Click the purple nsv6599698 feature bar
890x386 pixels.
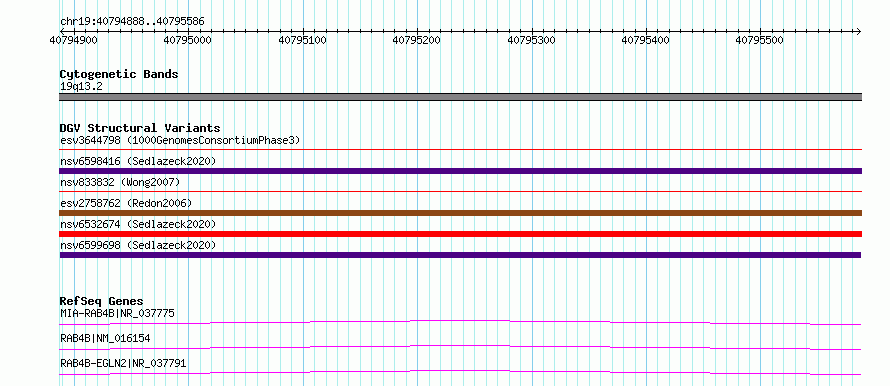click(460, 255)
